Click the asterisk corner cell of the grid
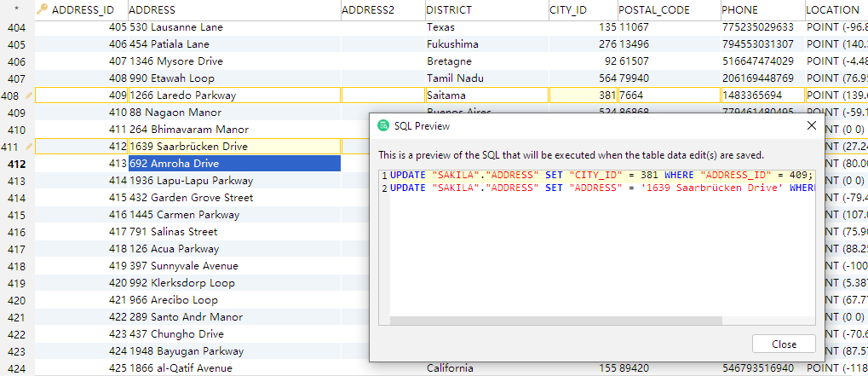The image size is (868, 376). (x=16, y=9)
